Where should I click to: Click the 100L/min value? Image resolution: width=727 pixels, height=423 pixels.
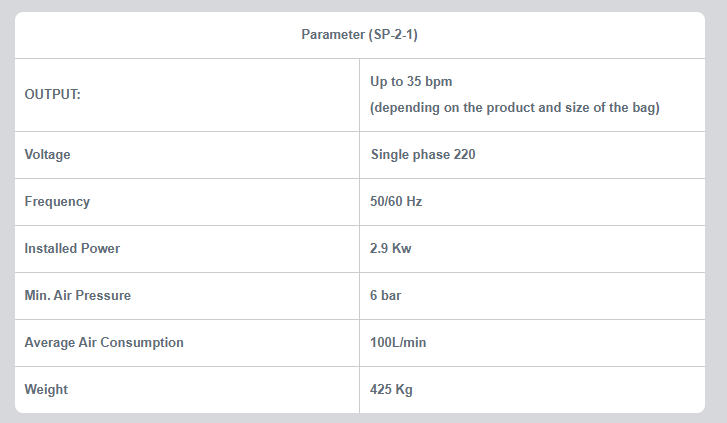pyautogui.click(x=398, y=343)
